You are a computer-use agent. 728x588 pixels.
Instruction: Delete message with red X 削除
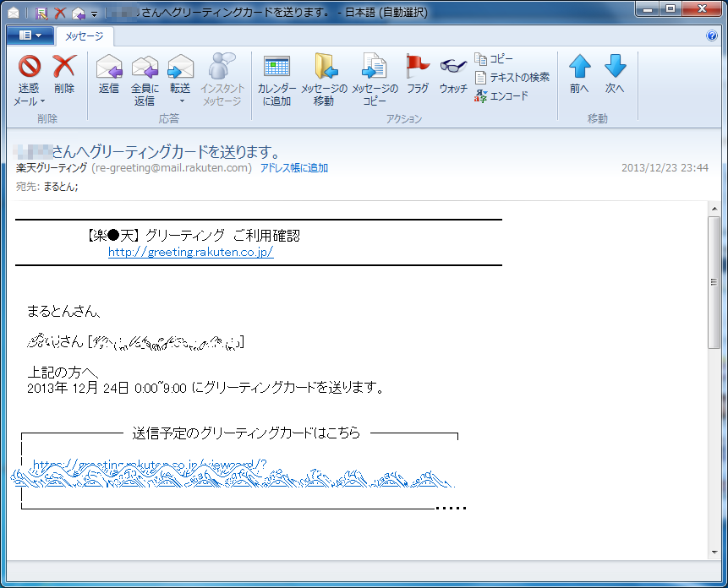64,73
